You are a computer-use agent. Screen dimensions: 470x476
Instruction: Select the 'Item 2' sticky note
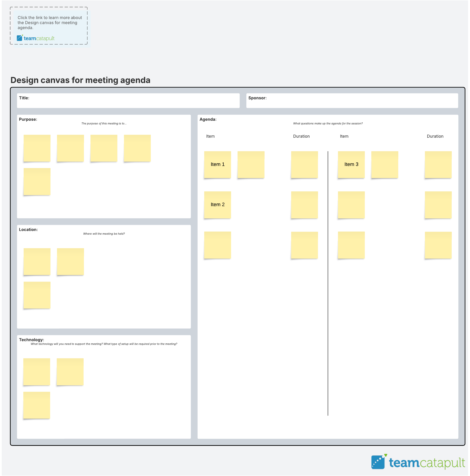pyautogui.click(x=218, y=205)
